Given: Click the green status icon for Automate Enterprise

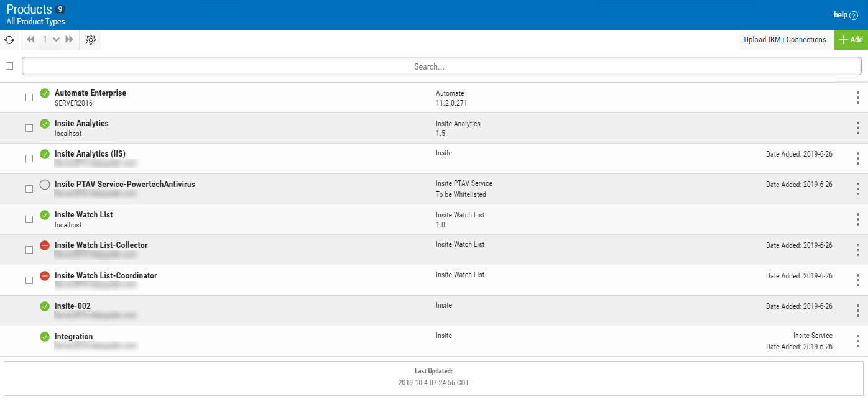Looking at the screenshot, I should (x=45, y=93).
